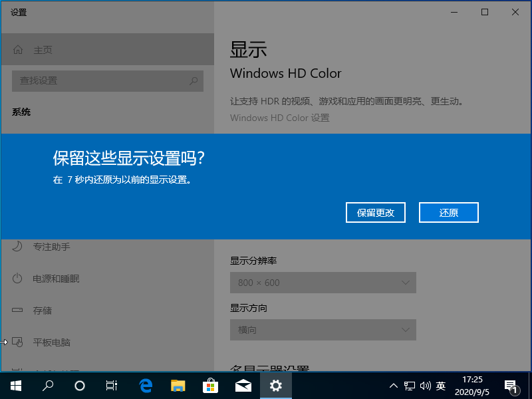This screenshot has width=532, height=399.
Task: Open Microsoft Store from the taskbar
Action: pos(210,385)
